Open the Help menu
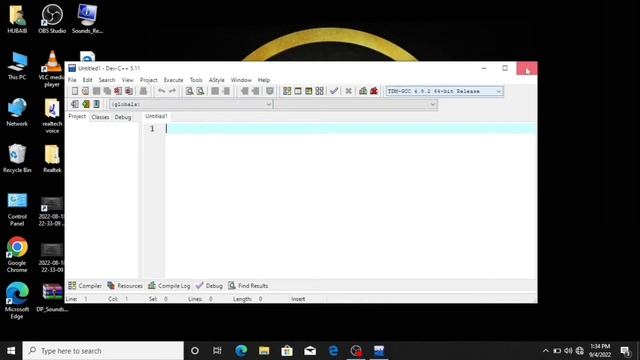 pos(264,80)
